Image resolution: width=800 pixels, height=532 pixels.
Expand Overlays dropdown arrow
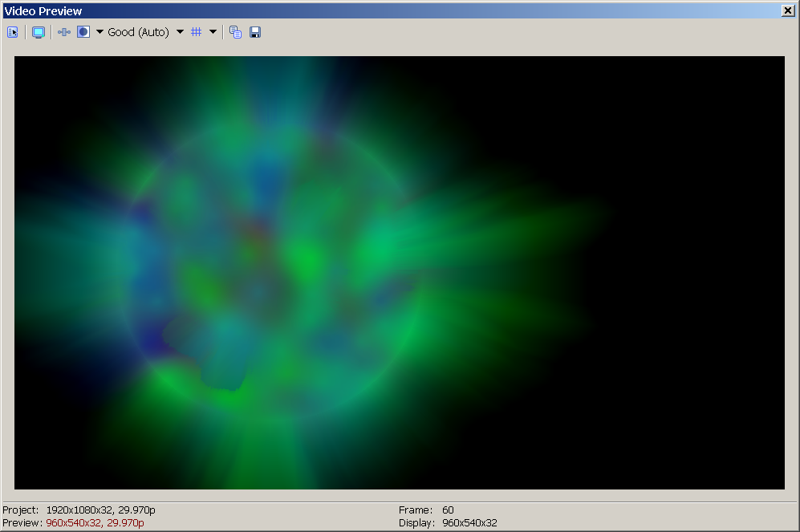click(213, 32)
